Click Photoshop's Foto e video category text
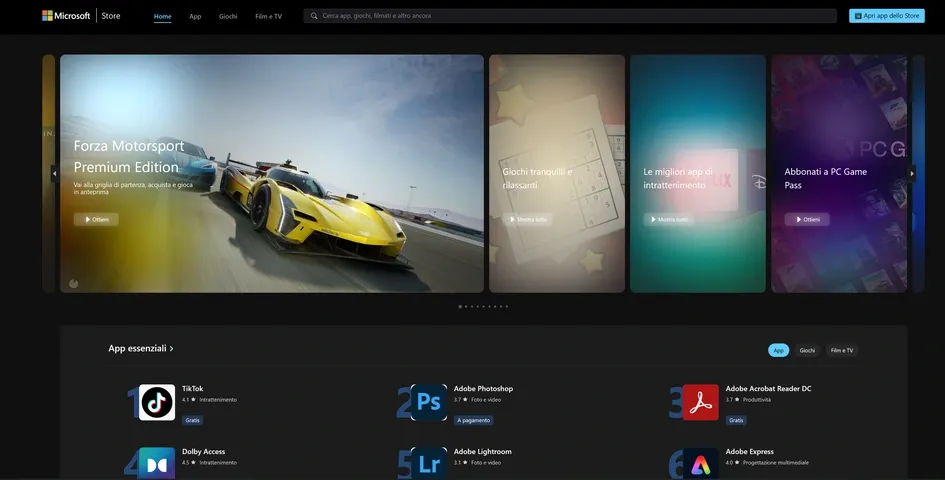This screenshot has width=945, height=480. pyautogui.click(x=486, y=400)
